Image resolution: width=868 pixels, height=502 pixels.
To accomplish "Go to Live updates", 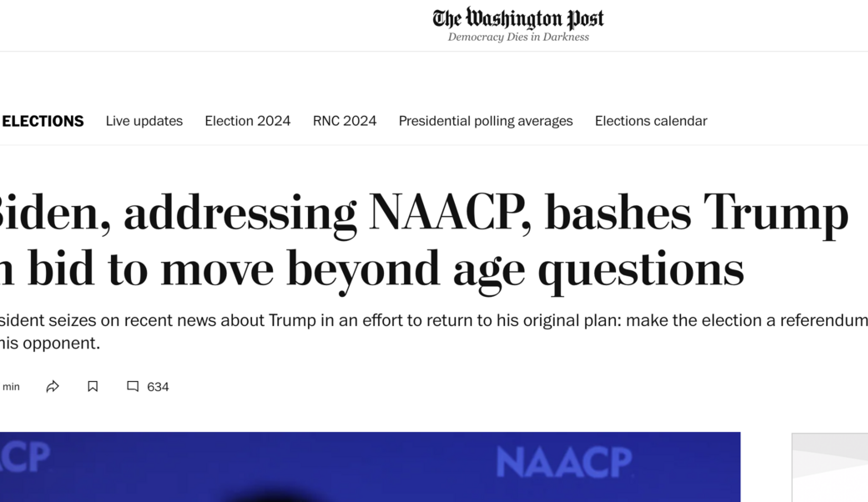I will click(x=144, y=121).
